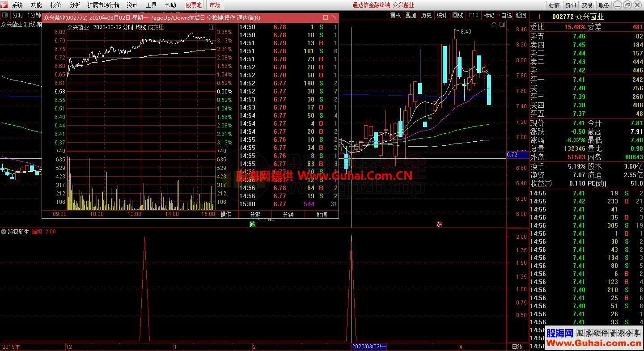Viewport: 644px width, 351px height.
Task: Click the green 跌 marker below chart
Action: click(x=253, y=224)
